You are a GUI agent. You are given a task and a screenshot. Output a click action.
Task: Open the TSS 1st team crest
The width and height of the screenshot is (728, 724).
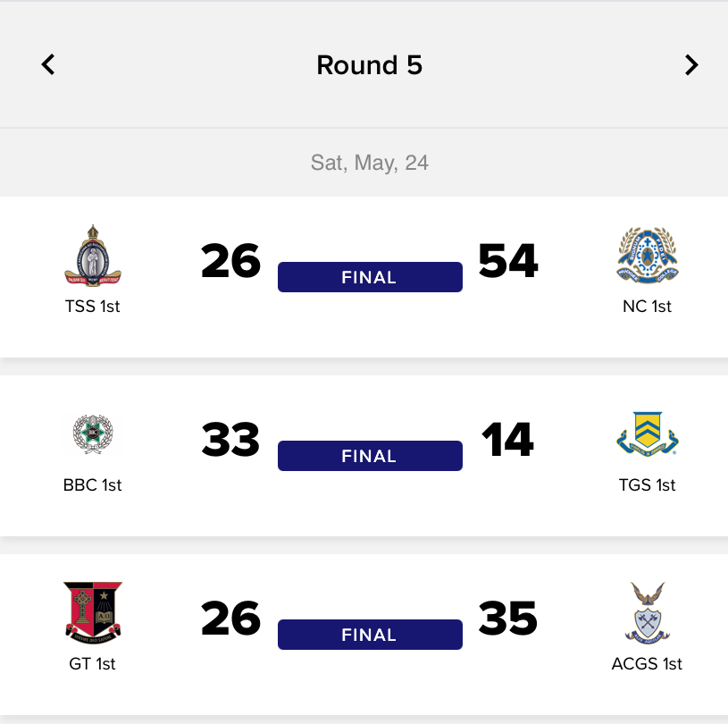93,256
